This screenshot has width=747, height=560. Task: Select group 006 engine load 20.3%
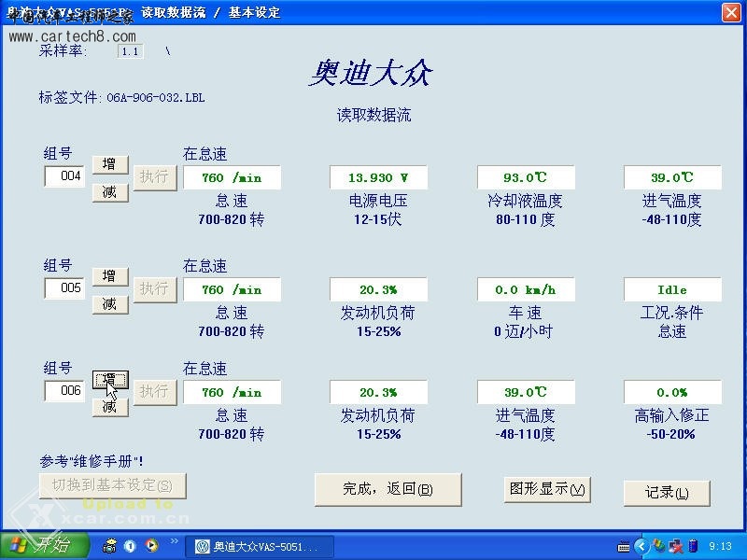(378, 392)
